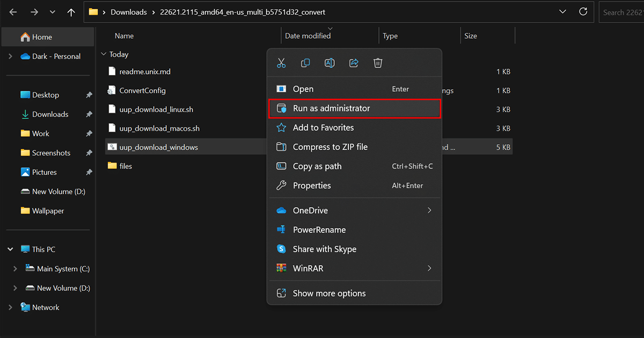Click the Delete trash icon in context menu

point(378,63)
